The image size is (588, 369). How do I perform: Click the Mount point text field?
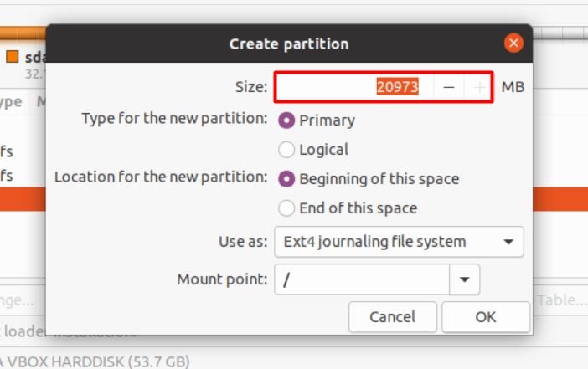tap(362, 280)
